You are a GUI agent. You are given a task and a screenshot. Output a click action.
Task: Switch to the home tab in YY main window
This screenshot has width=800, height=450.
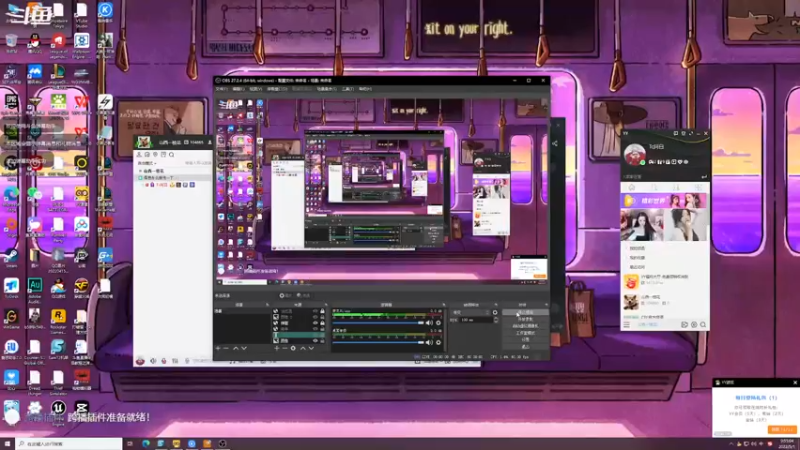click(632, 187)
